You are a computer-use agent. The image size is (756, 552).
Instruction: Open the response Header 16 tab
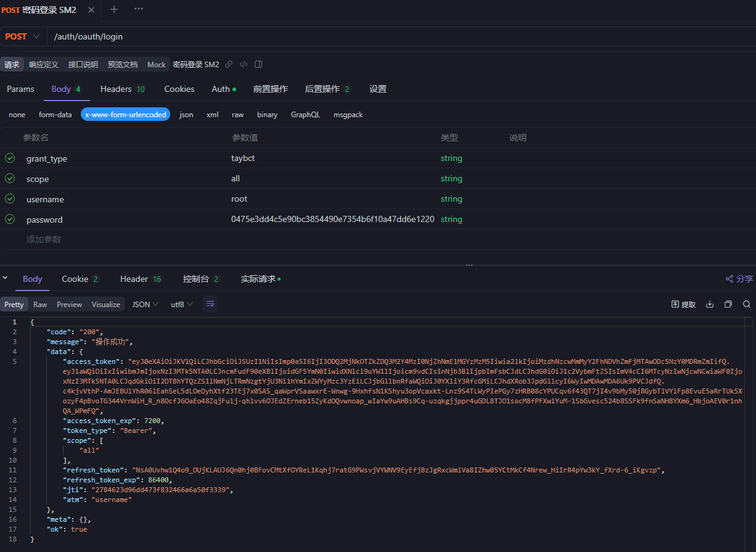coord(141,279)
